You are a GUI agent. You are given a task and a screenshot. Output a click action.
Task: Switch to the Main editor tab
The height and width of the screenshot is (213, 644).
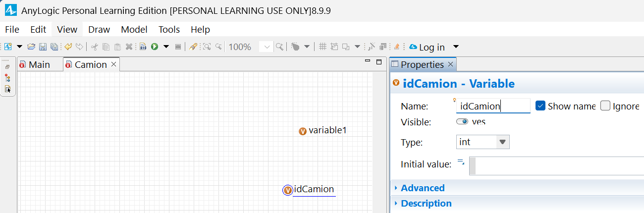40,64
